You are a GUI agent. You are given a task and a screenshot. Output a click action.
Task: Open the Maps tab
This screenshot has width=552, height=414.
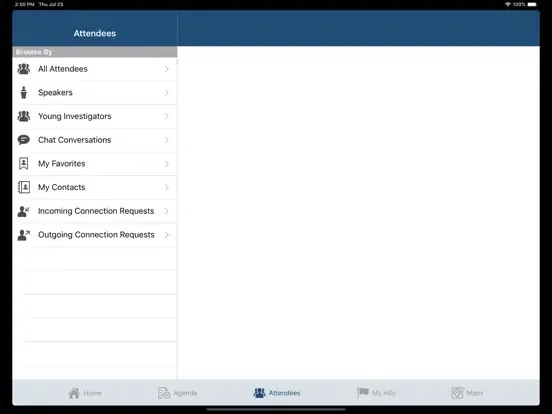pos(467,393)
